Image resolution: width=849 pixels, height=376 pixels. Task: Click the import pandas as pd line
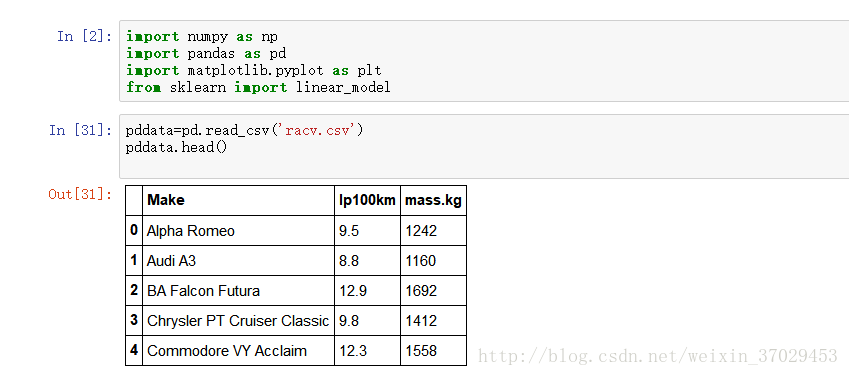tap(206, 54)
